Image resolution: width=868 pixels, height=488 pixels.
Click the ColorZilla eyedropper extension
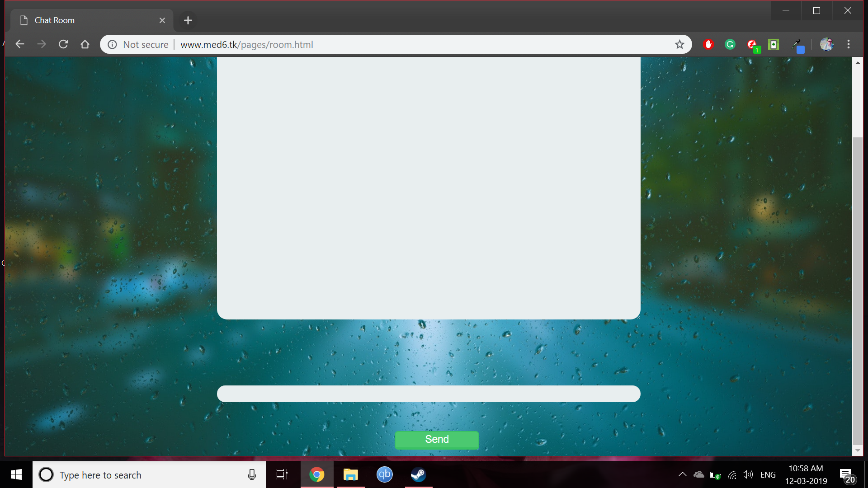coord(797,45)
